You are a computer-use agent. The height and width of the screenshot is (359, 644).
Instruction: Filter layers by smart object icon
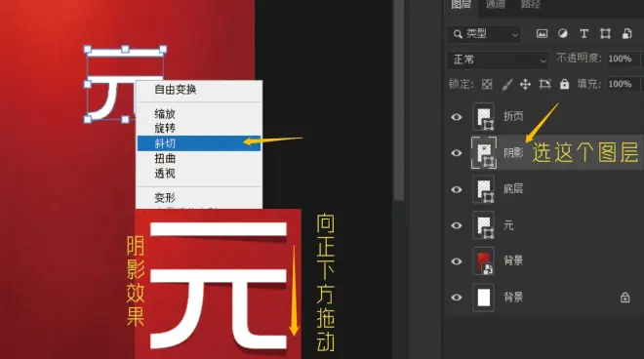click(626, 34)
